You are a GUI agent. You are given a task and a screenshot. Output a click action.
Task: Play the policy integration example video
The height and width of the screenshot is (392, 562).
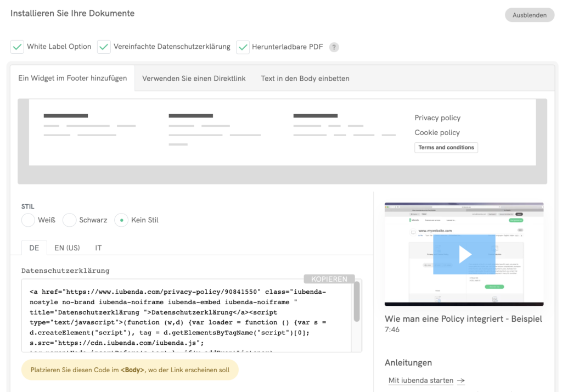click(464, 254)
